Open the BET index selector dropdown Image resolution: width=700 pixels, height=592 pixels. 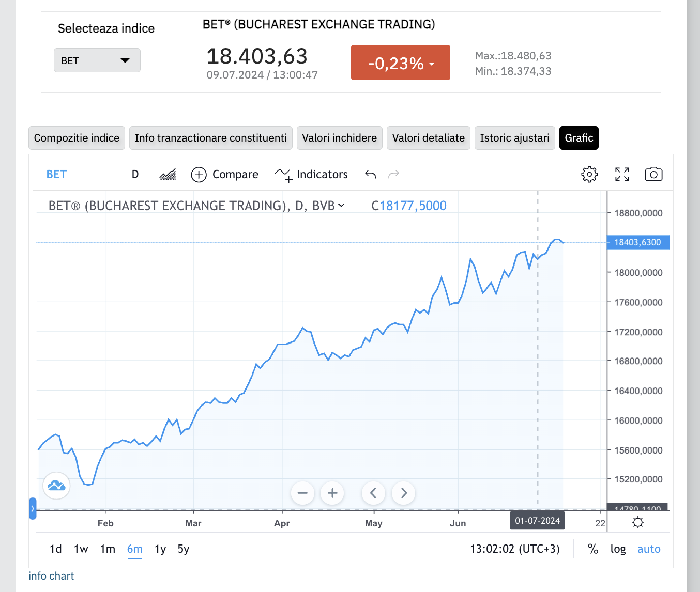click(x=97, y=60)
